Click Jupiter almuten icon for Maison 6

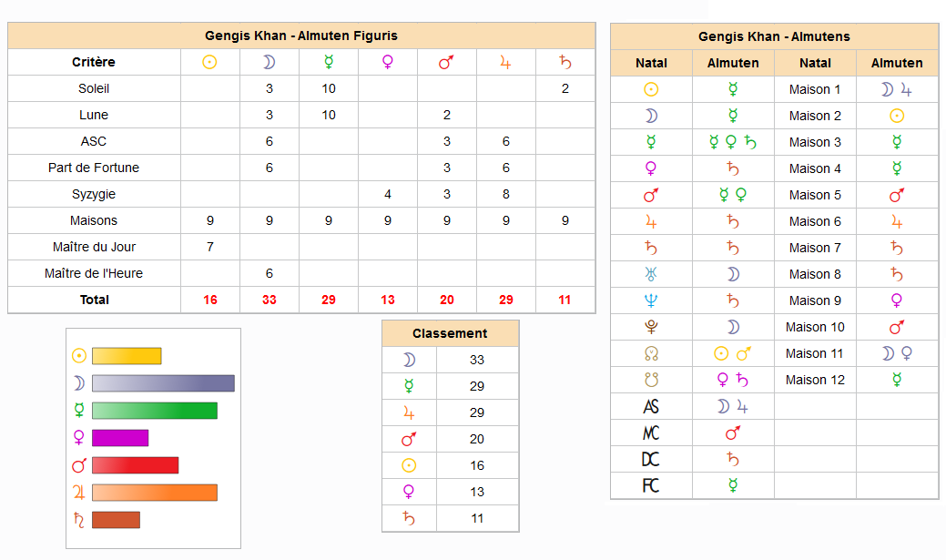click(x=897, y=222)
